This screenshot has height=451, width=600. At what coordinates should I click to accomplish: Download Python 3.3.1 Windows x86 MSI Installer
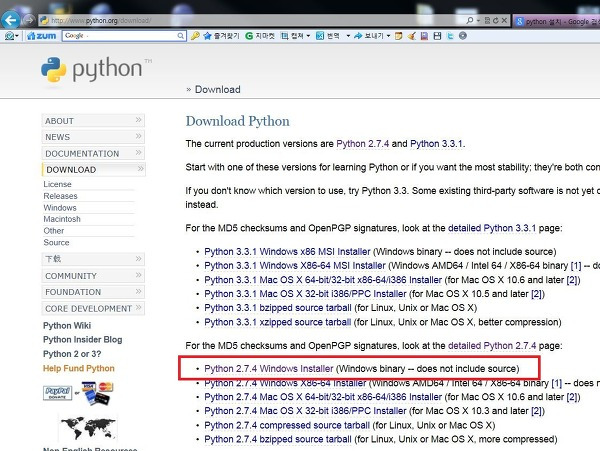click(x=287, y=252)
